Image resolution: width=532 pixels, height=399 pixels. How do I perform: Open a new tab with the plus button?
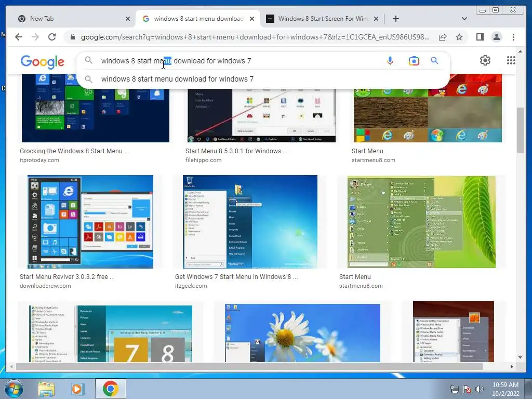pyautogui.click(x=395, y=19)
